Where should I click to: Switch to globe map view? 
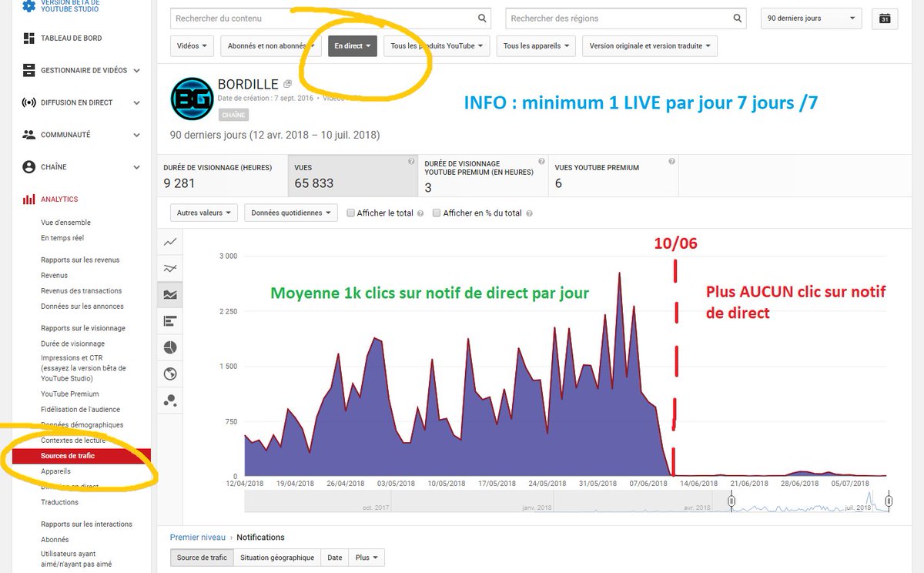click(x=170, y=374)
